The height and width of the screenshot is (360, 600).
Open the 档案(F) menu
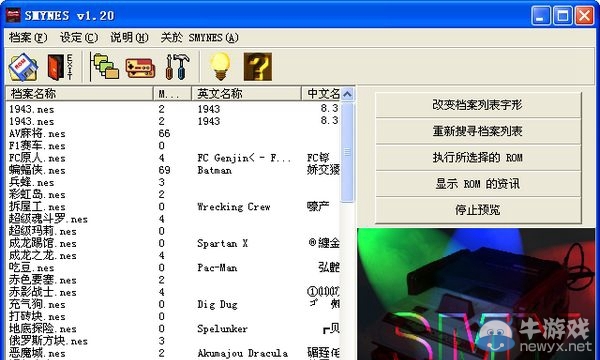pos(28,37)
